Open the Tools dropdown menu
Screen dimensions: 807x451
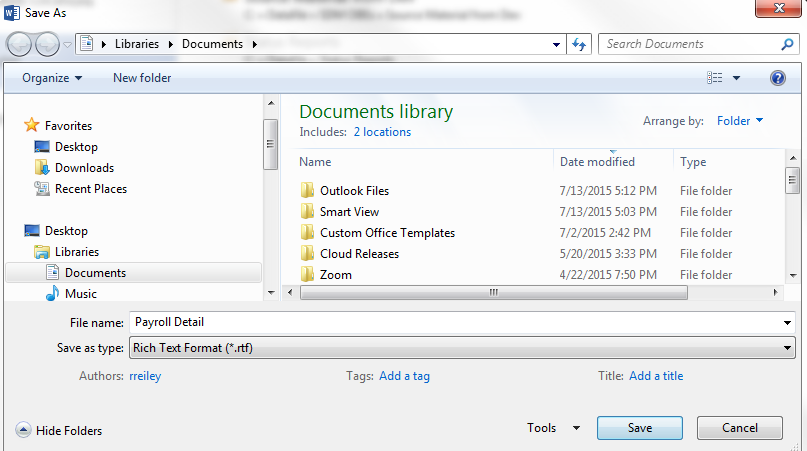point(553,428)
